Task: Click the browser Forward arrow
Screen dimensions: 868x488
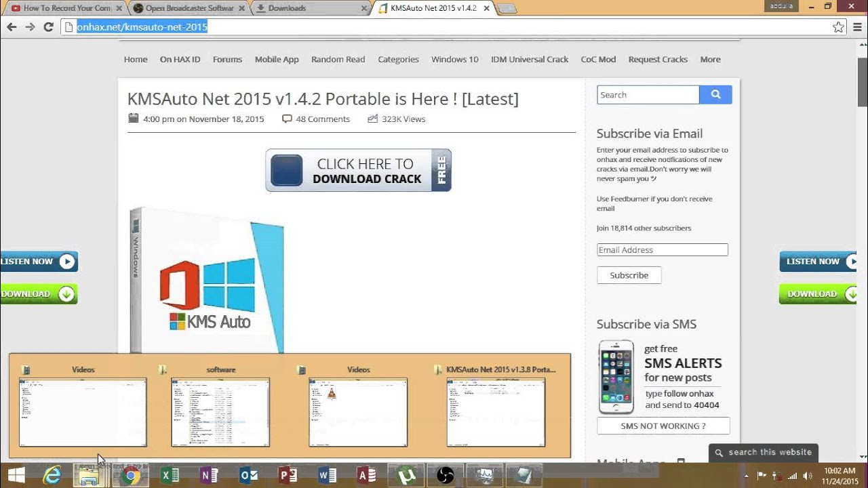Action: point(30,27)
